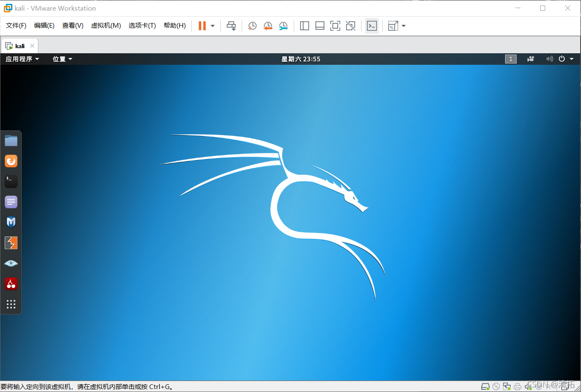Pause the kali virtual machine
581x392 pixels.
(x=202, y=26)
